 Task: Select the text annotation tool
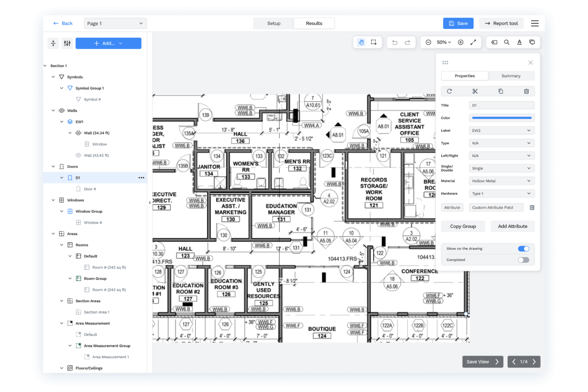[519, 42]
